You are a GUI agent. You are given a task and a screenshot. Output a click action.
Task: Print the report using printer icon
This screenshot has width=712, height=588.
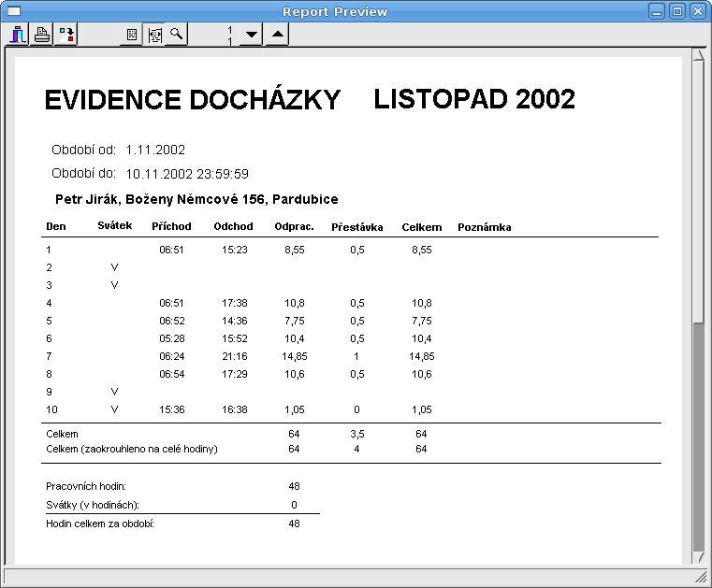click(x=42, y=35)
